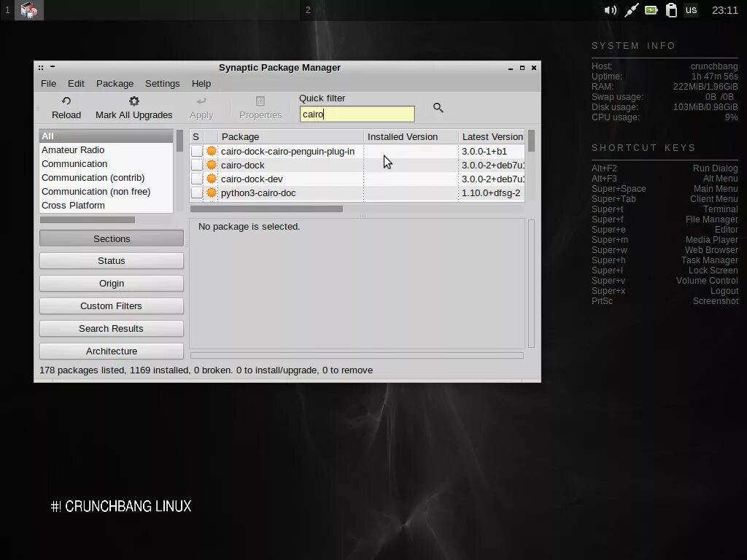Click the Mark All Upgrades gear icon
747x560 pixels.
click(x=134, y=101)
